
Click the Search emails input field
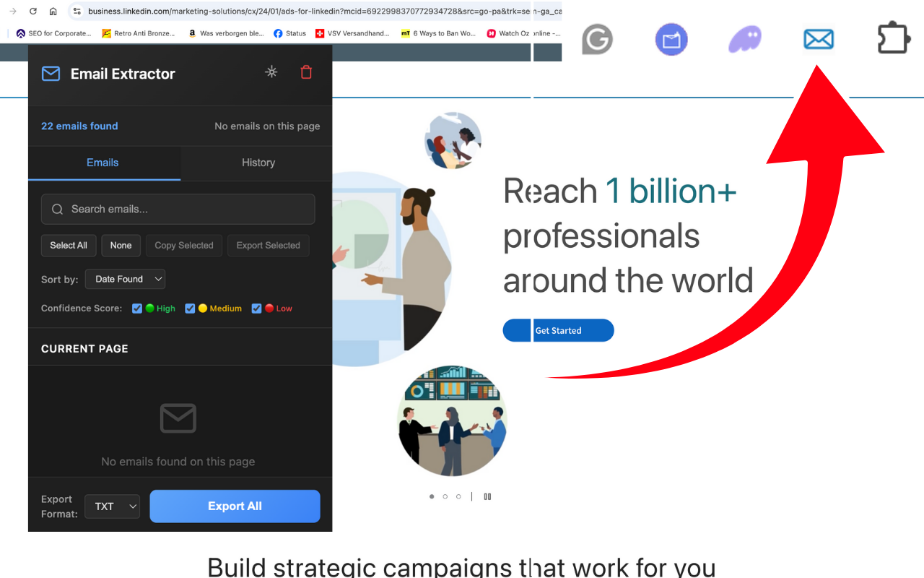pyautogui.click(x=178, y=209)
